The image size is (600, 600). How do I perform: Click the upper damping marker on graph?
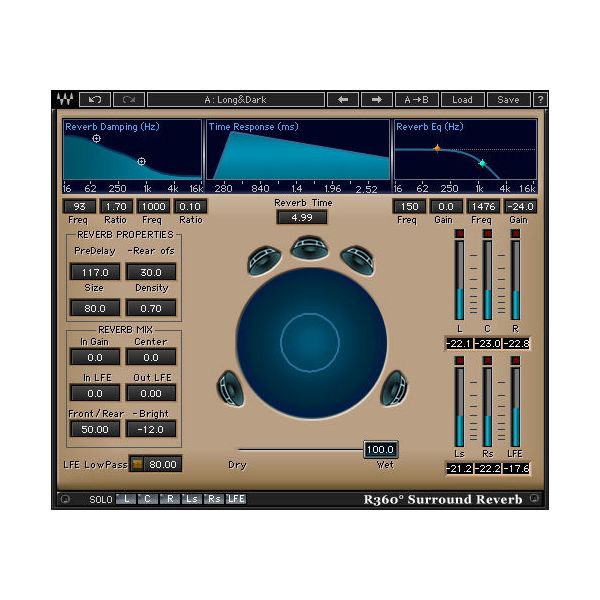click(96, 139)
